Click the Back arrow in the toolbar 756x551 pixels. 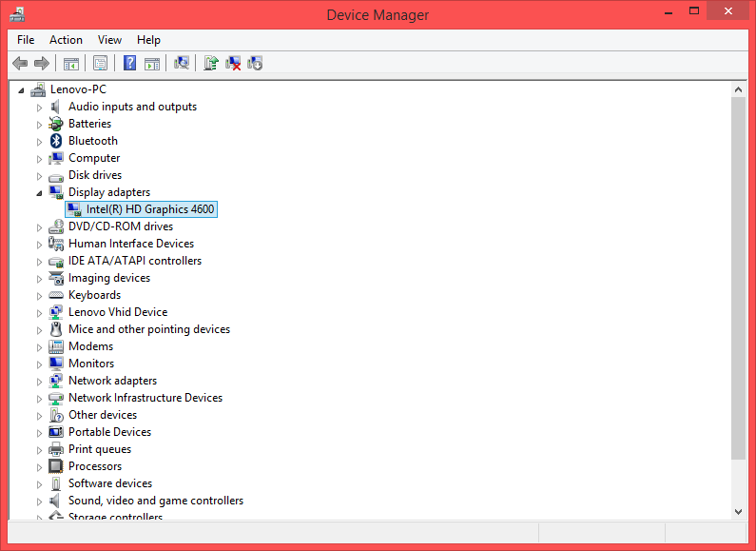pos(20,63)
